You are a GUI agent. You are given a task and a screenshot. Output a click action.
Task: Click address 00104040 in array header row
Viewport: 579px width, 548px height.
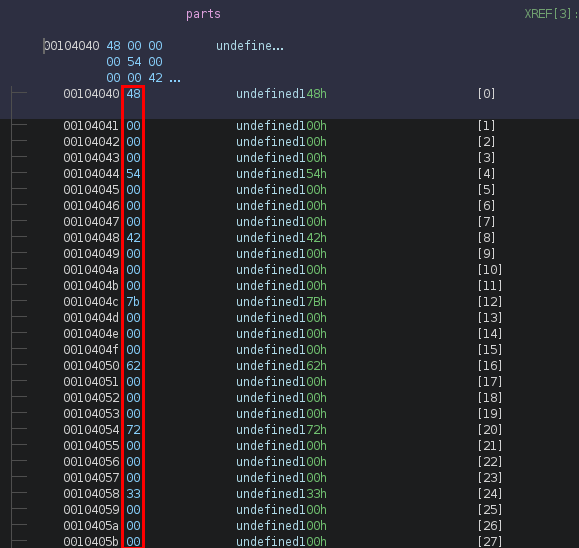72,46
